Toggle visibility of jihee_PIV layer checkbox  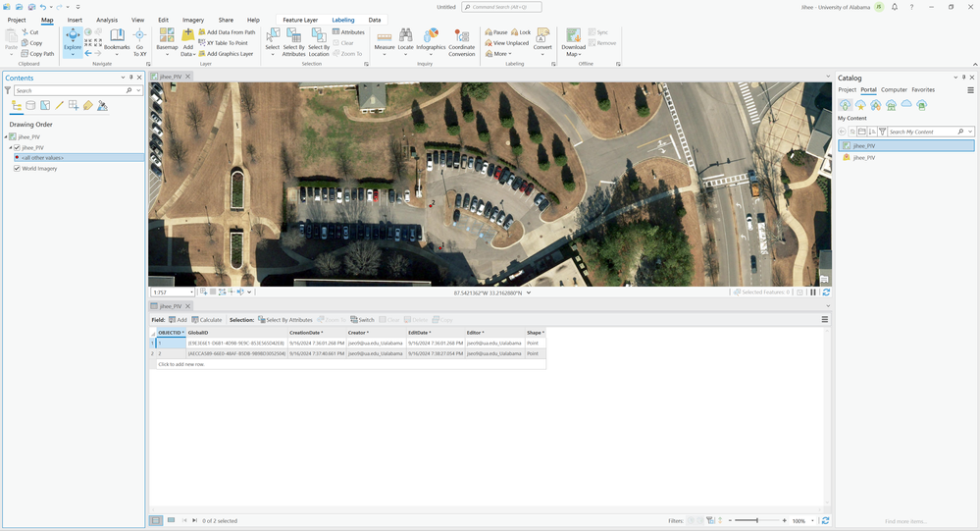click(17, 148)
